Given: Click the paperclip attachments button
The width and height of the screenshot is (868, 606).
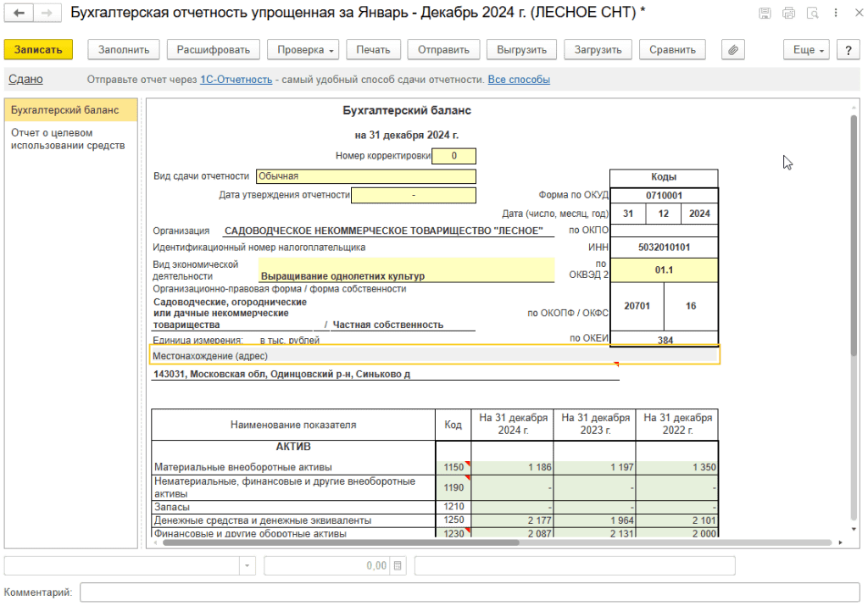Looking at the screenshot, I should pyautogui.click(x=734, y=50).
